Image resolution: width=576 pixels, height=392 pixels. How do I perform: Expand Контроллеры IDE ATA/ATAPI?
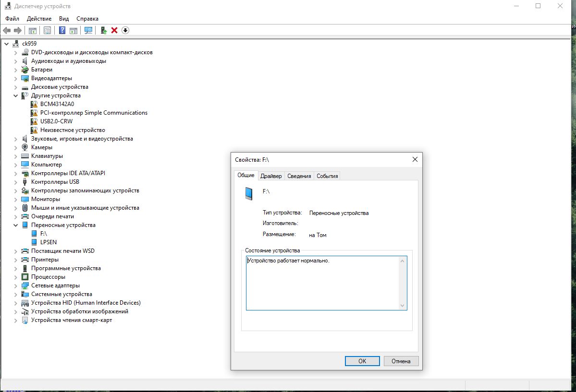point(15,174)
